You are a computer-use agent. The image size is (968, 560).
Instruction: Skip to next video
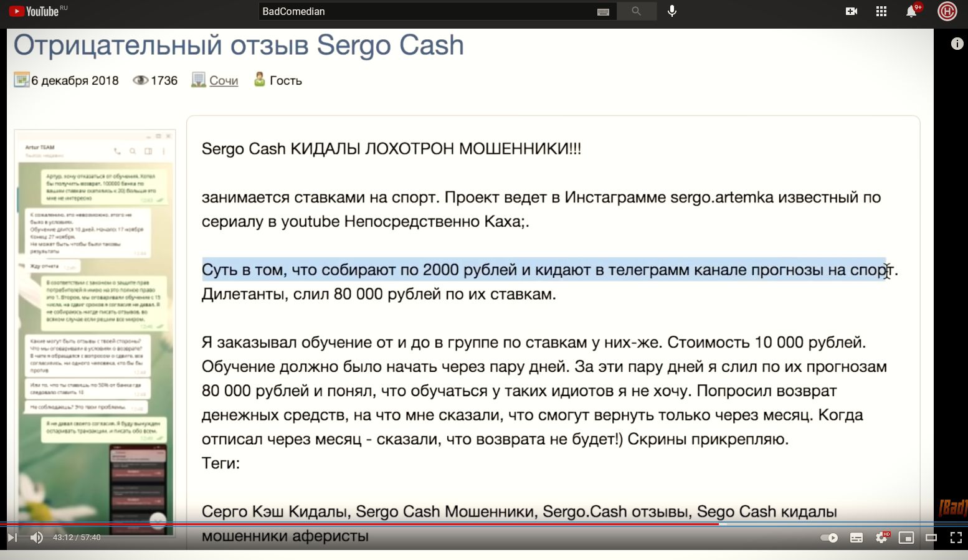12,538
